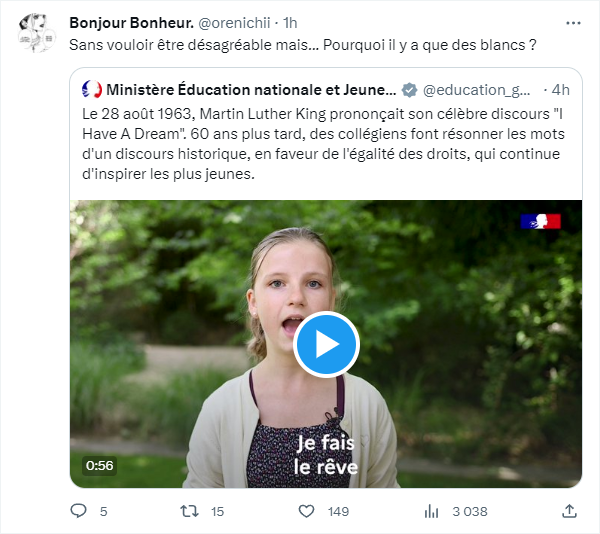Click the 149 likes count
Screen dimensions: 600x534
(338, 511)
